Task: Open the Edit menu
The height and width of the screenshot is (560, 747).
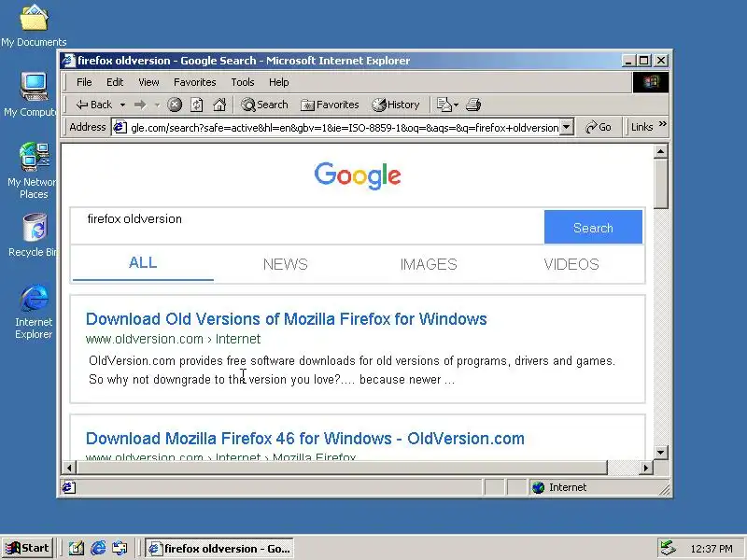Action: point(115,82)
